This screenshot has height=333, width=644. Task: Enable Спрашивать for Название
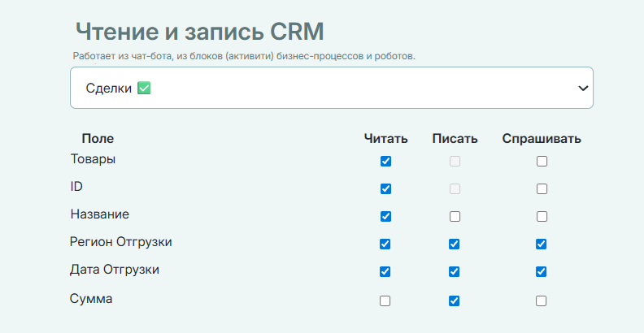tap(542, 216)
